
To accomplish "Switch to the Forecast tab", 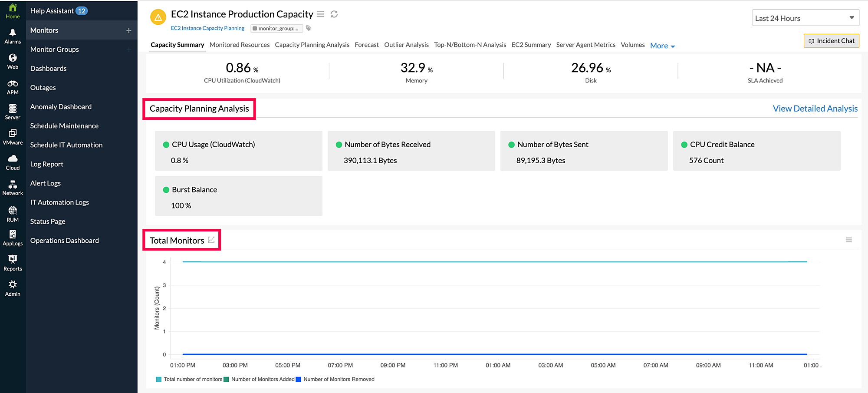I will (366, 44).
